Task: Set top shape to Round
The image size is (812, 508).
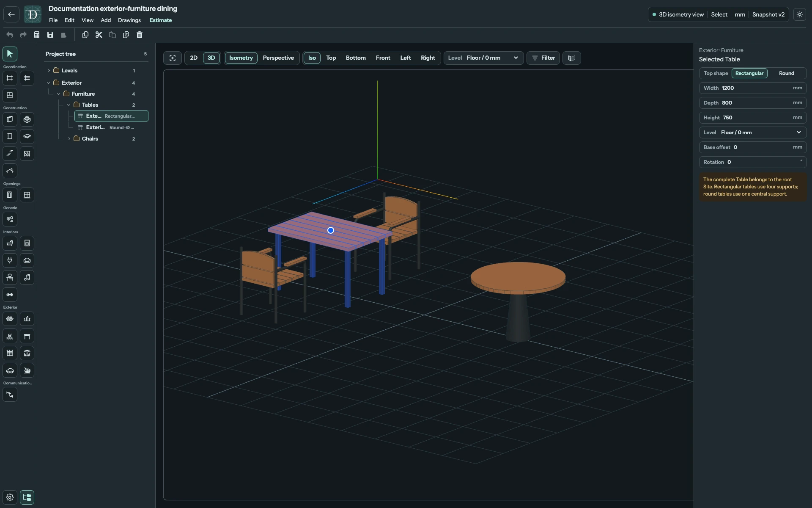Action: point(787,73)
